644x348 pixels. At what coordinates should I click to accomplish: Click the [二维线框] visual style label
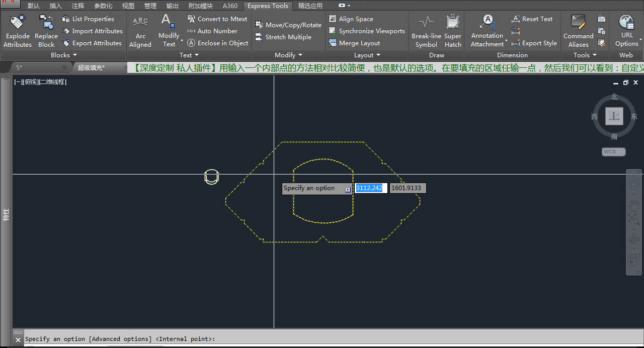(x=52, y=82)
